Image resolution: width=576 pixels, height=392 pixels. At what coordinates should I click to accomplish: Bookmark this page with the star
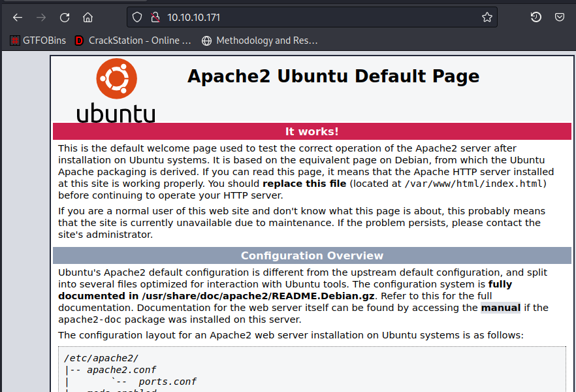[487, 17]
